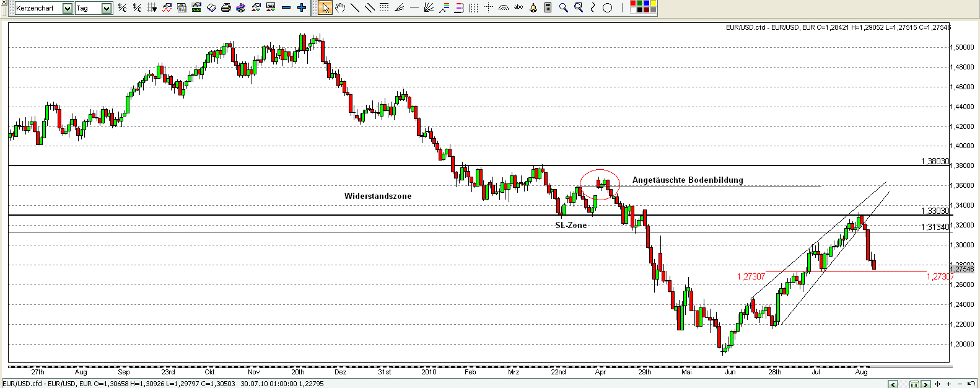This screenshot has width=980, height=388.
Task: Click the chart horizontal scrollbar thumb
Action: click(x=914, y=384)
